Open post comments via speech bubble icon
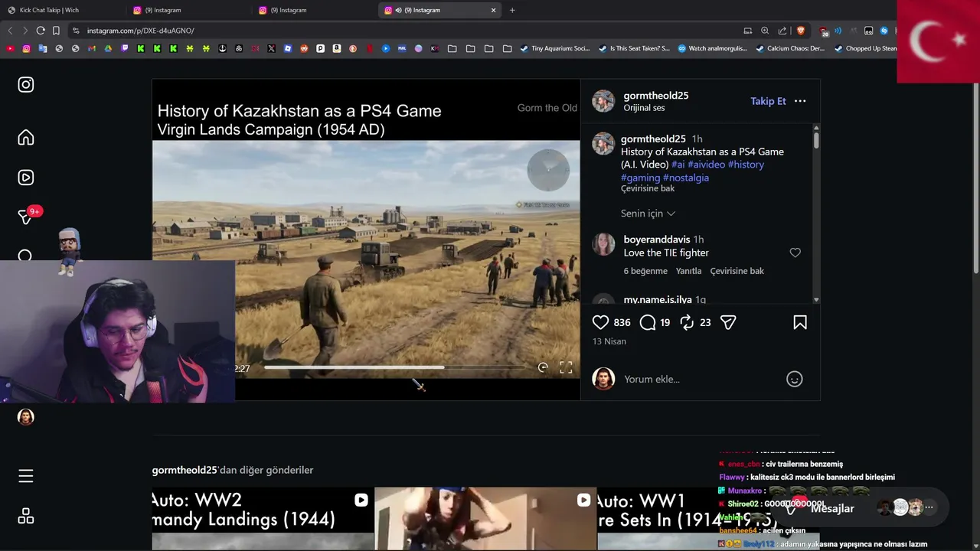 [x=648, y=323]
